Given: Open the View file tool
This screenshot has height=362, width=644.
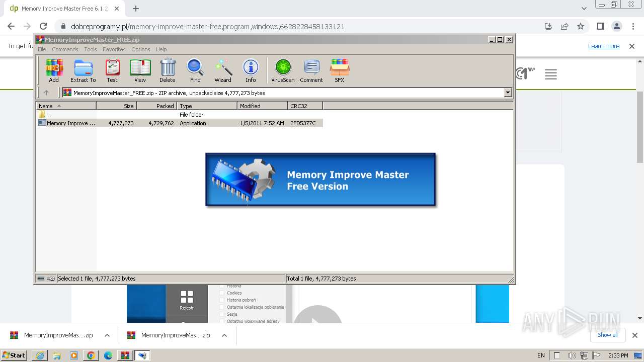Looking at the screenshot, I should pyautogui.click(x=140, y=71).
